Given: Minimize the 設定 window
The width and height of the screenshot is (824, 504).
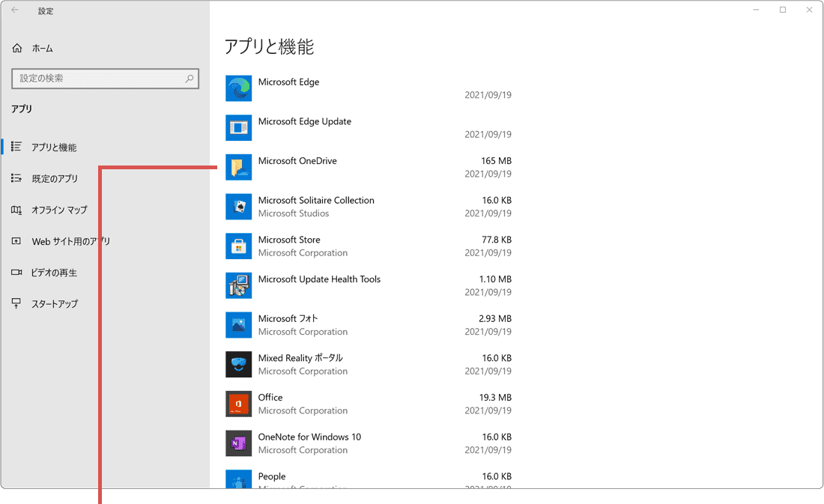Looking at the screenshot, I should (x=757, y=10).
